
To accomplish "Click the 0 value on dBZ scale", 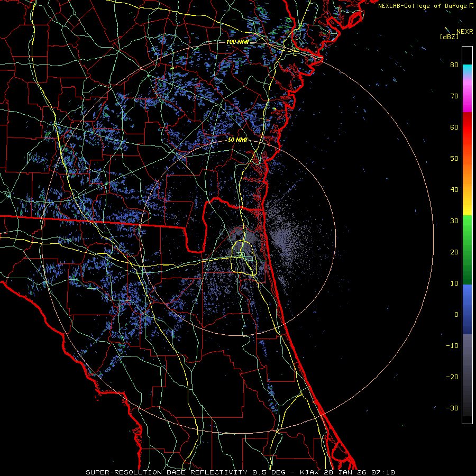I will click(456, 315).
